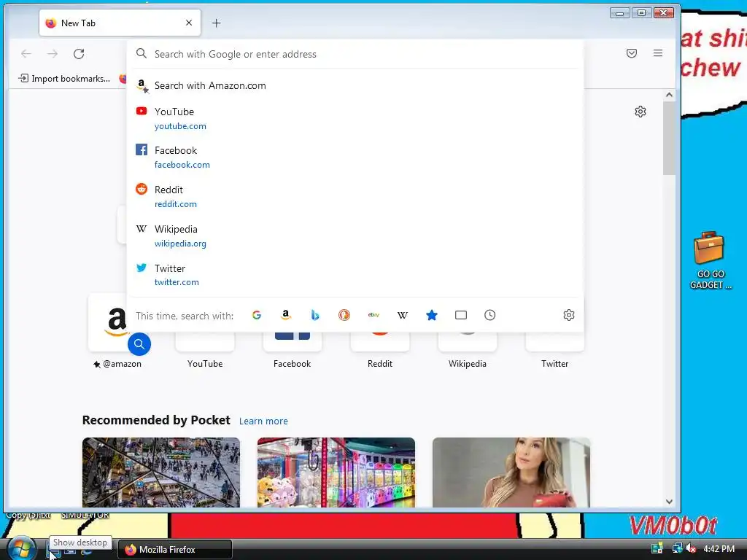The width and height of the screenshot is (747, 560).
Task: Open the Twitter top site shortcut
Action: point(554,352)
